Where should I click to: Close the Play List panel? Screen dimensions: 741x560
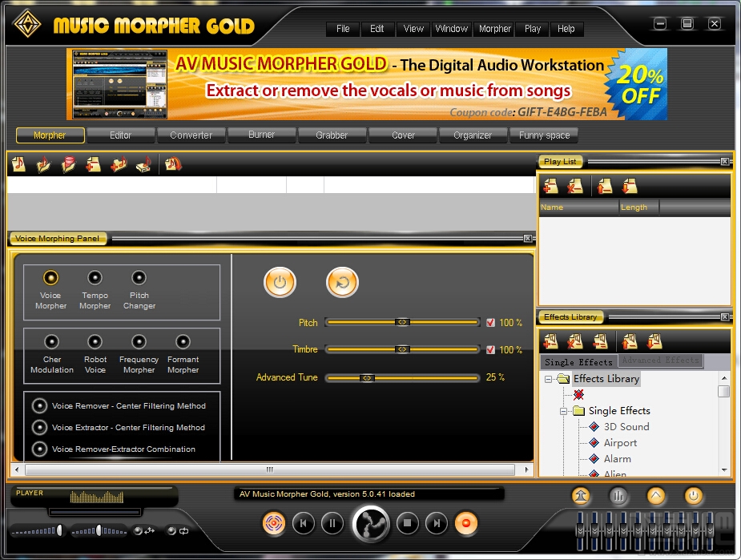(x=724, y=162)
